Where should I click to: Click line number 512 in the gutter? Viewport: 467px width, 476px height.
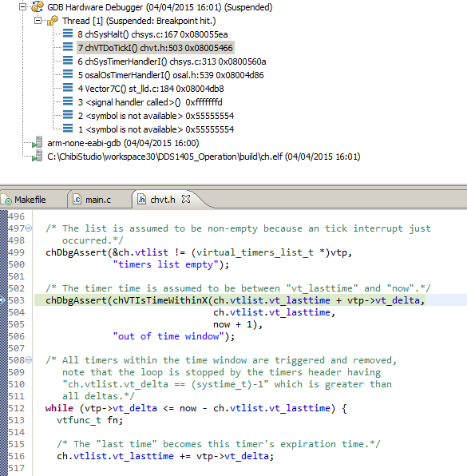(x=16, y=408)
